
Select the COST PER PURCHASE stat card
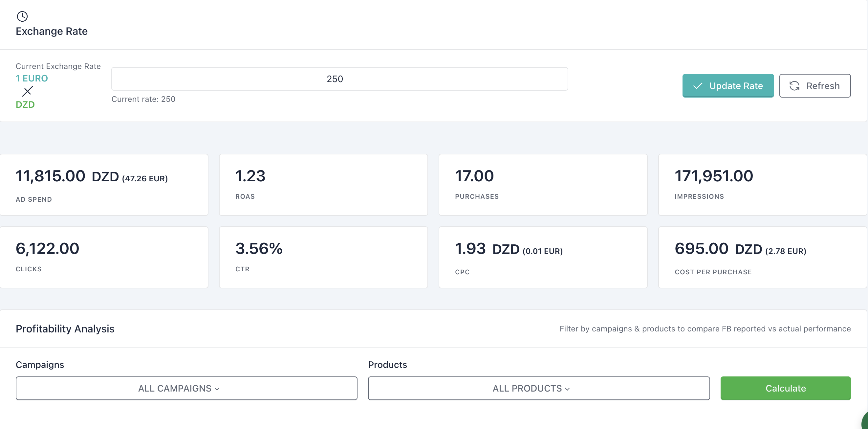[763, 257]
